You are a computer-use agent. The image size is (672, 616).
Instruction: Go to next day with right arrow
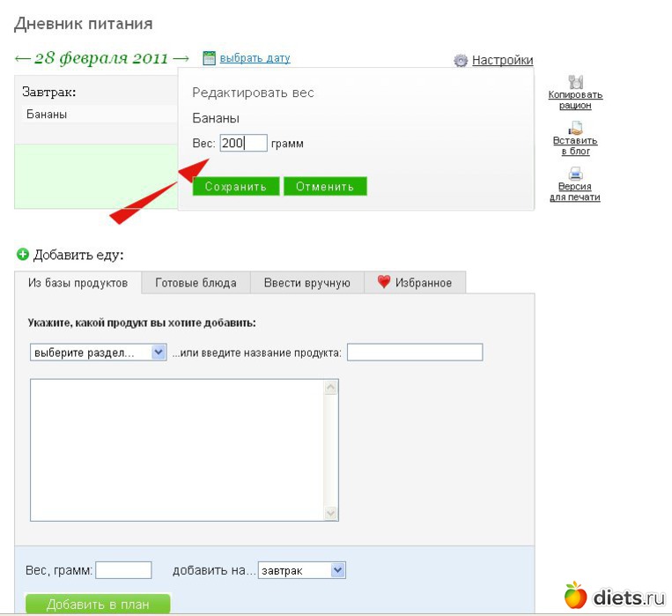[181, 59]
